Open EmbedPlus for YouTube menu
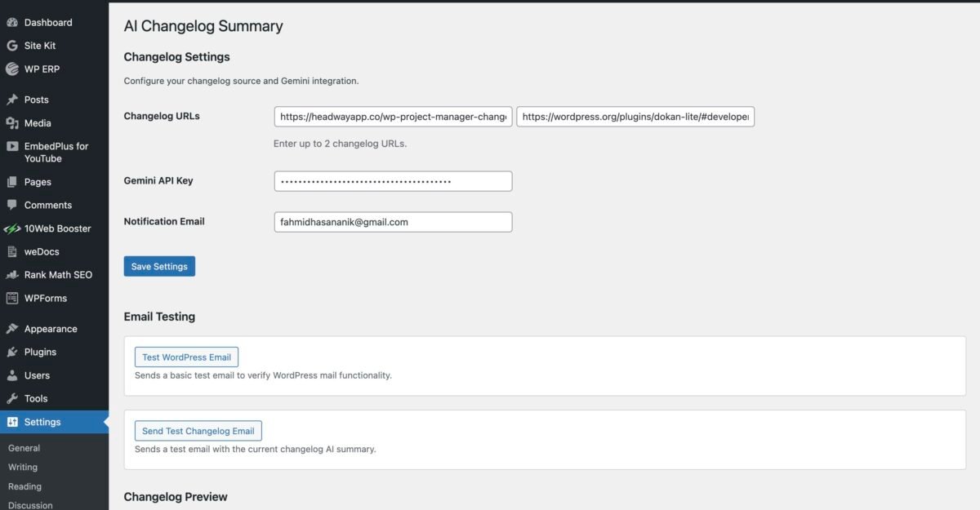Image resolution: width=980 pixels, height=510 pixels. click(54, 153)
